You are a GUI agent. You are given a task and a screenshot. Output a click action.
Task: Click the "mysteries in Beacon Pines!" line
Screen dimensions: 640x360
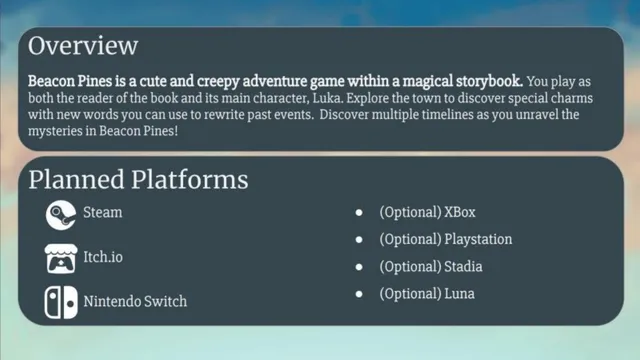103,131
